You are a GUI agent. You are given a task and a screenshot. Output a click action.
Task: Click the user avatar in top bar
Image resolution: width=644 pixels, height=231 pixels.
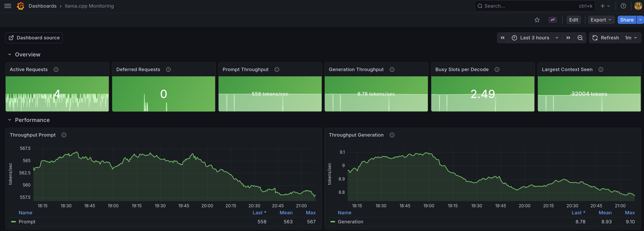tap(638, 6)
